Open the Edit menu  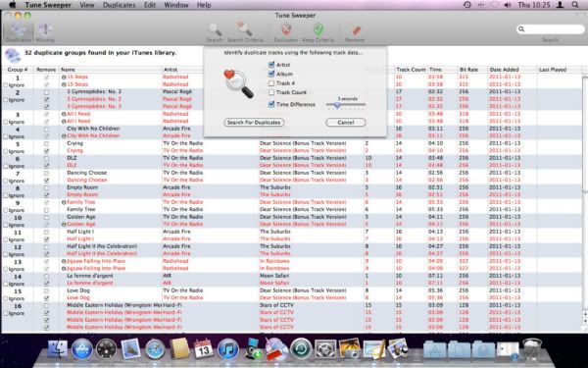150,5
